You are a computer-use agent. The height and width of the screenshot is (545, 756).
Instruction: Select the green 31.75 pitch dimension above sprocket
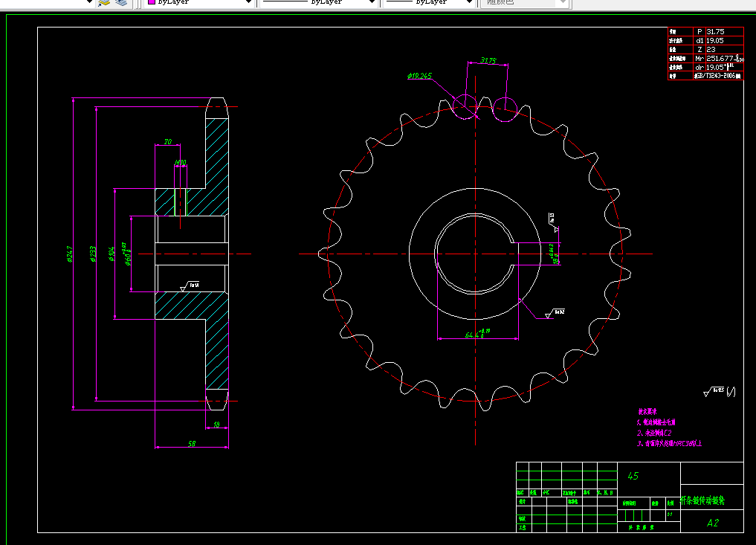(x=488, y=60)
